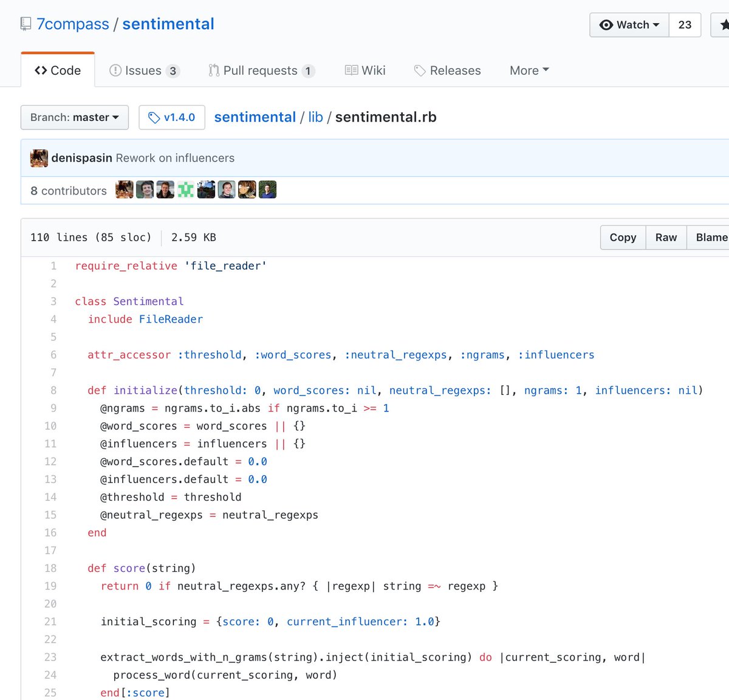Click the 'file_reader' string on line 1
The width and height of the screenshot is (729, 700).
tap(225, 266)
